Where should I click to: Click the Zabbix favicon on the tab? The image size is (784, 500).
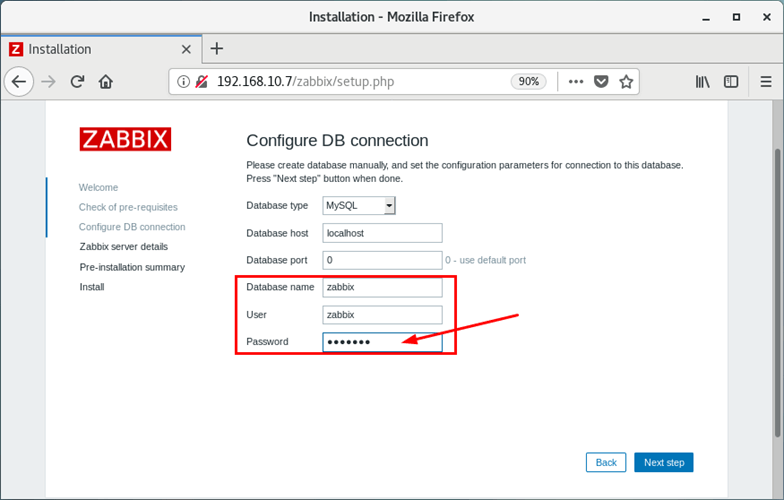pos(16,49)
